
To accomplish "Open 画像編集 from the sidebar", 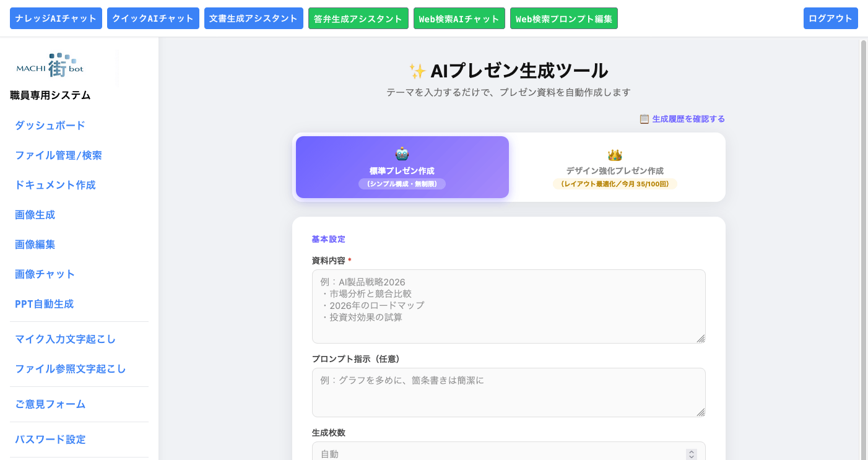I will (35, 245).
